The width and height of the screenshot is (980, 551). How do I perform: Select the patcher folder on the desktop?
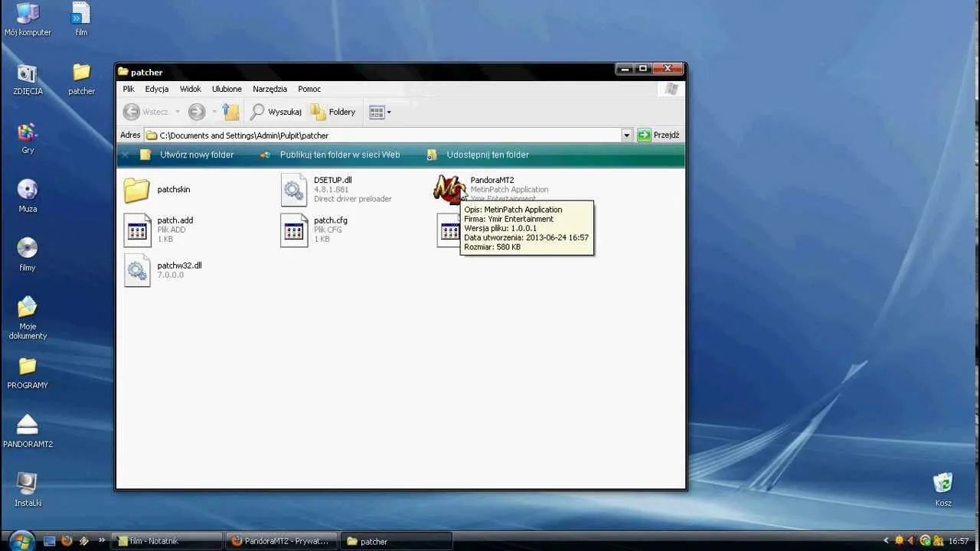[81, 79]
